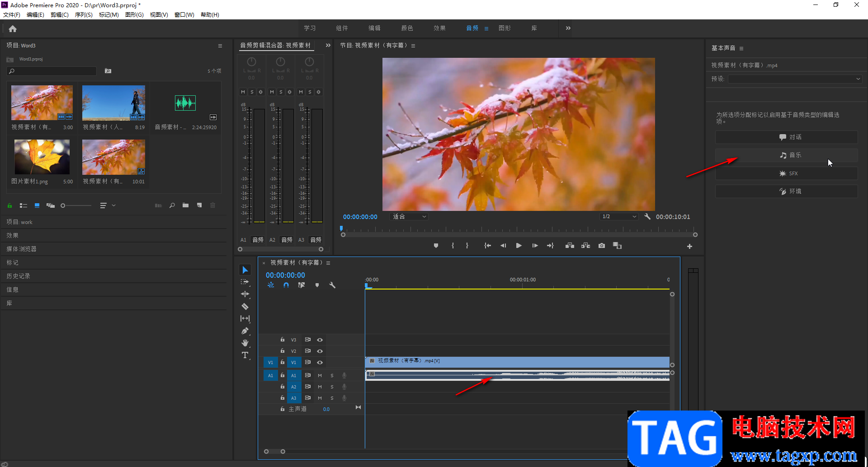Viewport: 868px width, 467px height.
Task: Select the Razor tool
Action: click(245, 306)
